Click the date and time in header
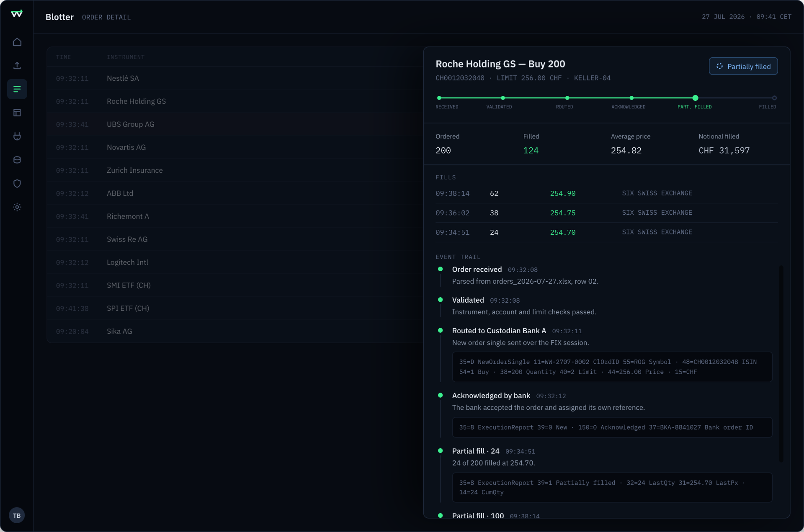The image size is (804, 532). point(747,17)
